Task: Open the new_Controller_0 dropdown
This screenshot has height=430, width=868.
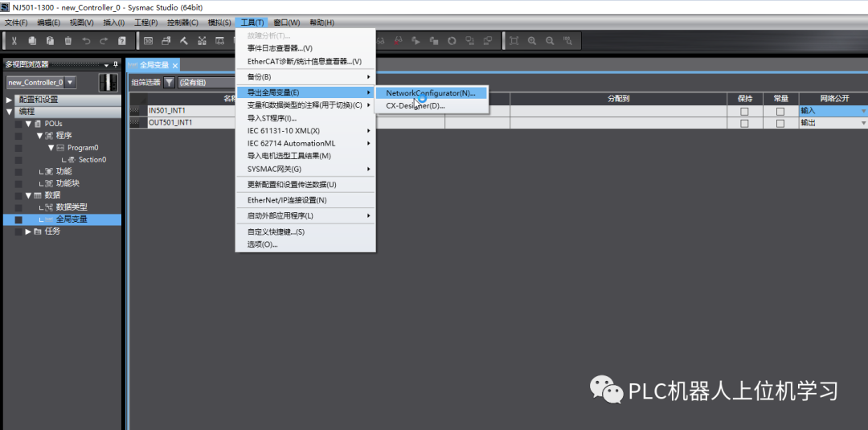Action: pos(70,83)
